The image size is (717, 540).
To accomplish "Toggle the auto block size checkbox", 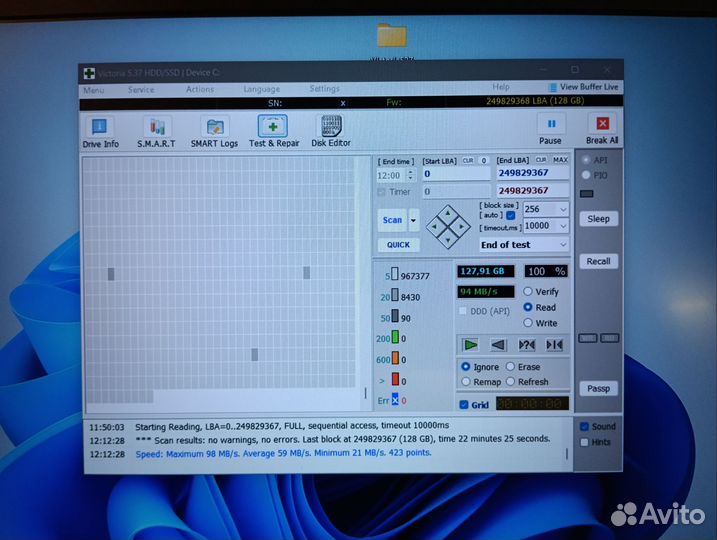I will pos(511,215).
